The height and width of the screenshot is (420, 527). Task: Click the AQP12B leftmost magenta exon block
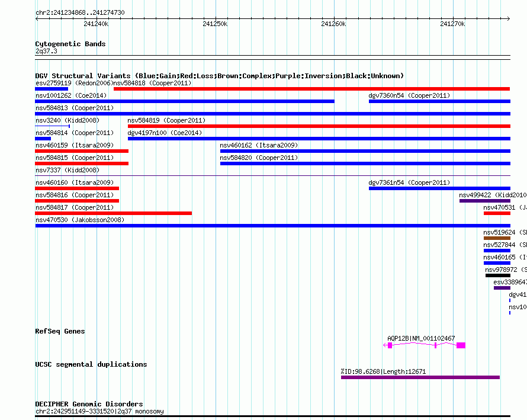point(390,345)
